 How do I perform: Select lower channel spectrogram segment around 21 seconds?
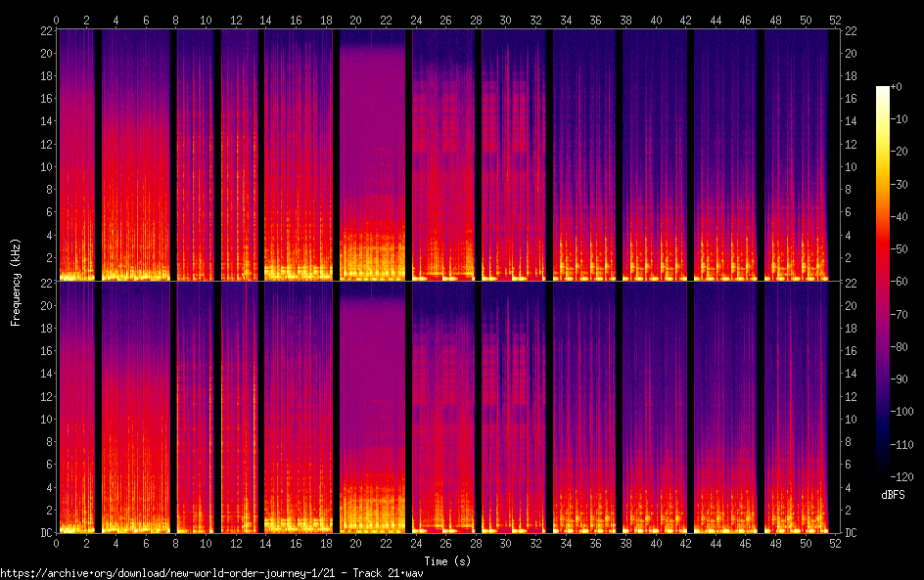pos(372,409)
